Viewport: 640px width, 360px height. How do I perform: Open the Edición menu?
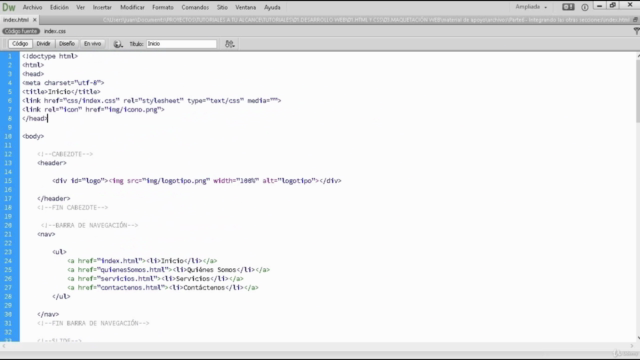pos(59,7)
